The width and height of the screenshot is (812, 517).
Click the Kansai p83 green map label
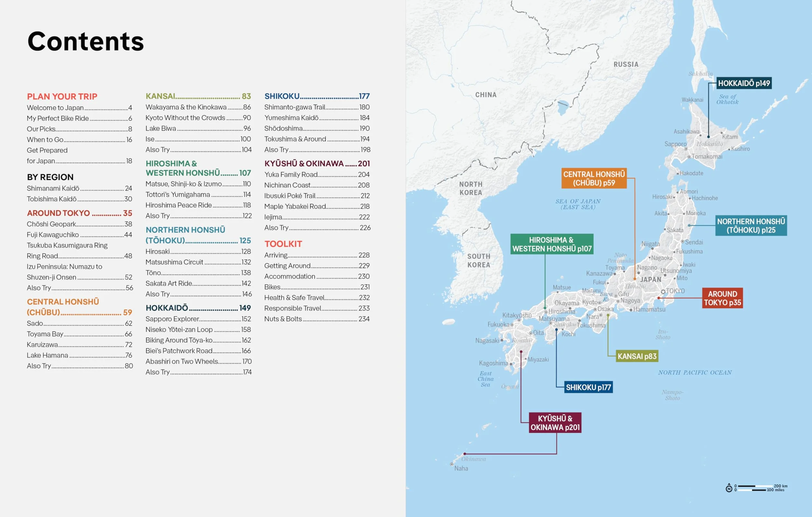pos(637,356)
